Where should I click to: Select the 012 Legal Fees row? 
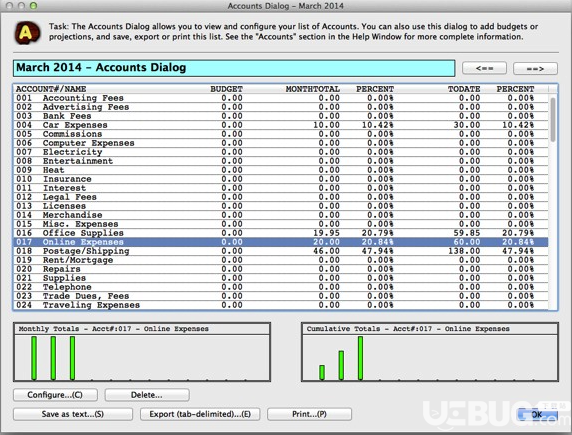click(281, 197)
